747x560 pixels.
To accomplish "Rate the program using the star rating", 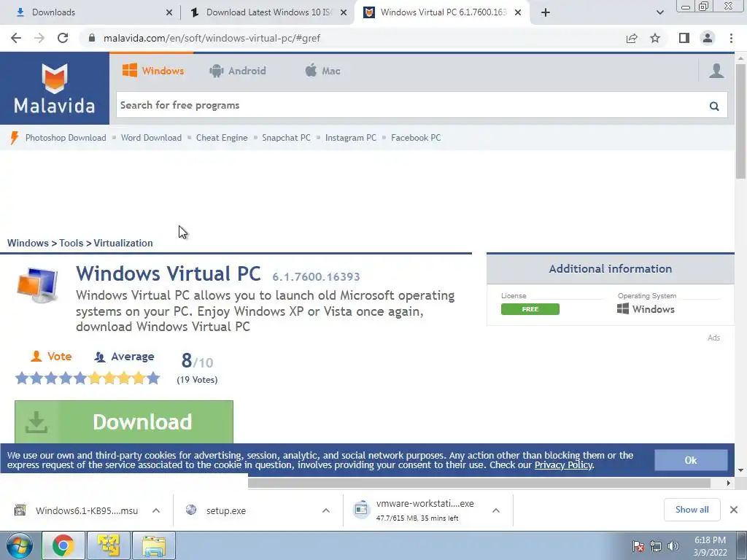I will point(88,378).
